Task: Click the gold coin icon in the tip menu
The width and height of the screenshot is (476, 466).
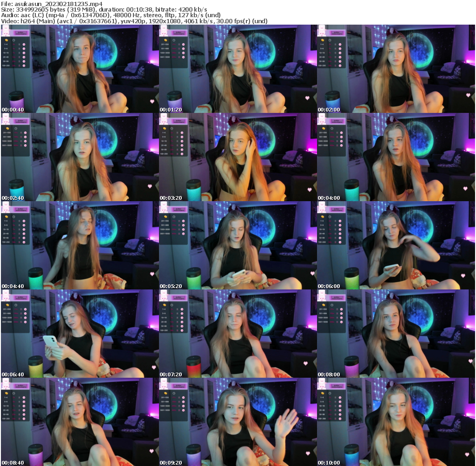Action: pyautogui.click(x=6, y=40)
